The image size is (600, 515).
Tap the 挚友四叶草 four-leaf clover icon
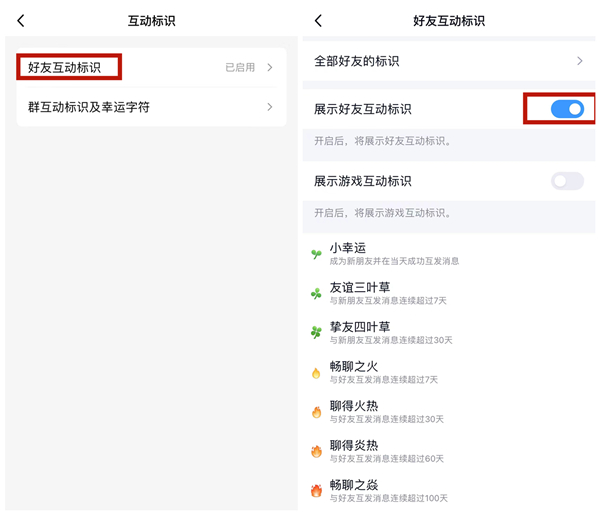(x=317, y=333)
